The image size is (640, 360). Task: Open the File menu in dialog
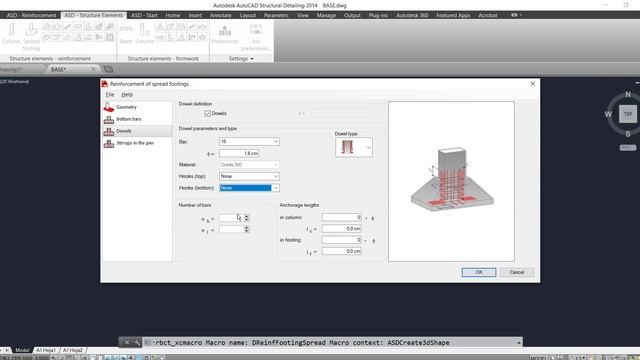point(110,95)
